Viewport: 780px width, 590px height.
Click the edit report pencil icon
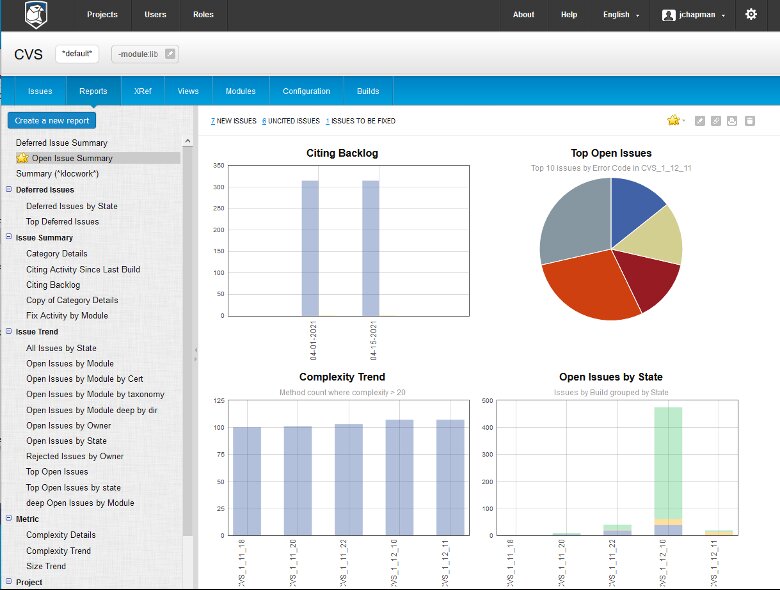click(699, 121)
